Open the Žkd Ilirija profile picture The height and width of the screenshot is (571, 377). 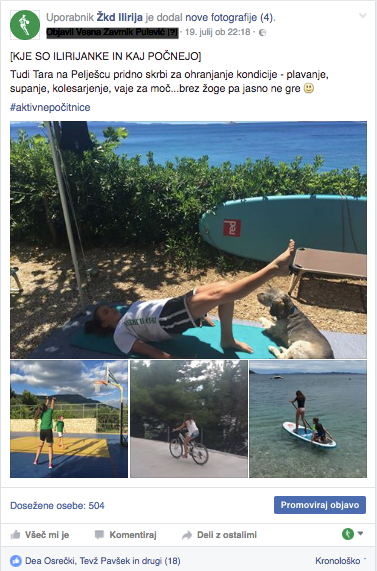click(25, 25)
